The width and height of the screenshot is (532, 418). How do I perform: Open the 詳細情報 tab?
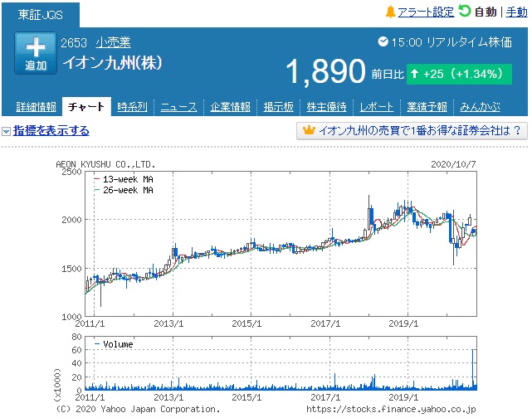point(36,107)
